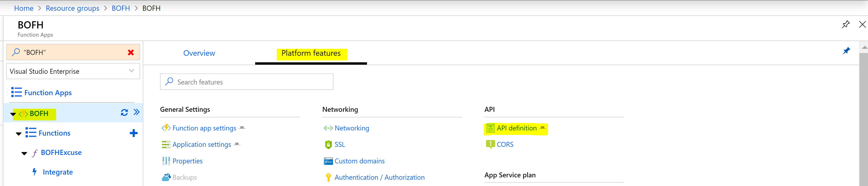
Task: Select the Platform features tab
Action: click(x=311, y=53)
